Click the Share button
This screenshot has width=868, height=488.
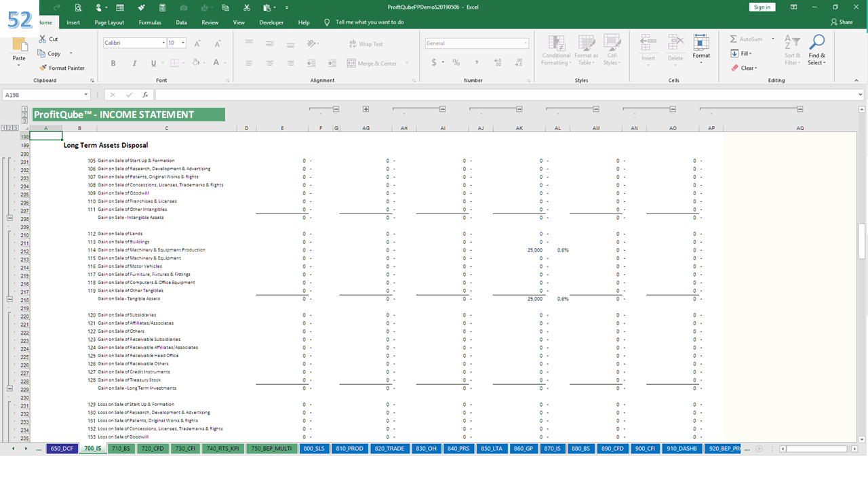[x=842, y=22]
